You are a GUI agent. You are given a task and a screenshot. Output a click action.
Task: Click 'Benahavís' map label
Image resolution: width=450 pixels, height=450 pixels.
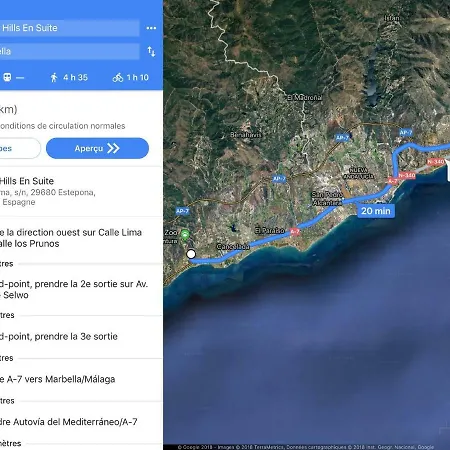pos(246,135)
